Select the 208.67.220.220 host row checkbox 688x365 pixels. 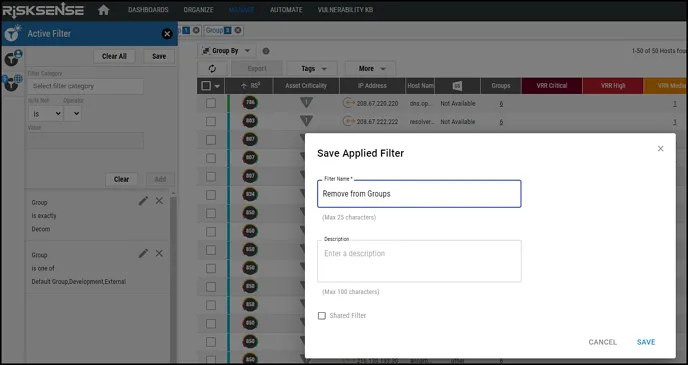pyautogui.click(x=211, y=103)
